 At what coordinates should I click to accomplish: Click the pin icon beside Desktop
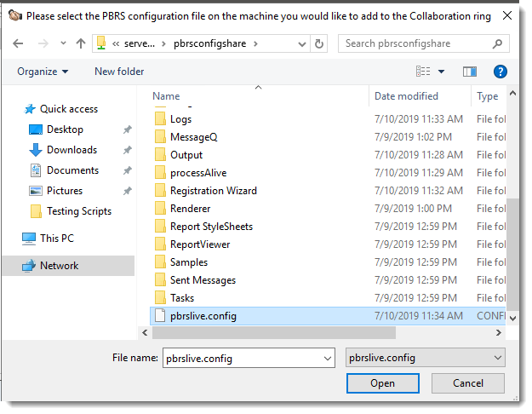click(127, 129)
